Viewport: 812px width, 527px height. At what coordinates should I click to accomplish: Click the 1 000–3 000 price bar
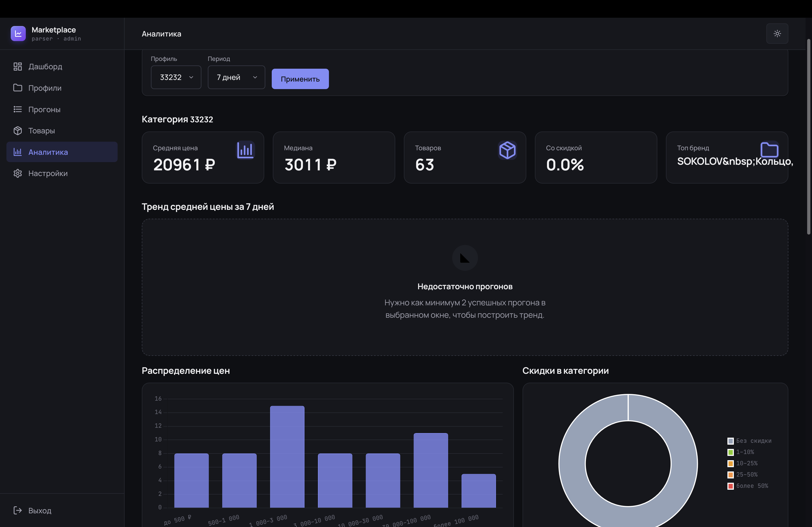pos(287,457)
